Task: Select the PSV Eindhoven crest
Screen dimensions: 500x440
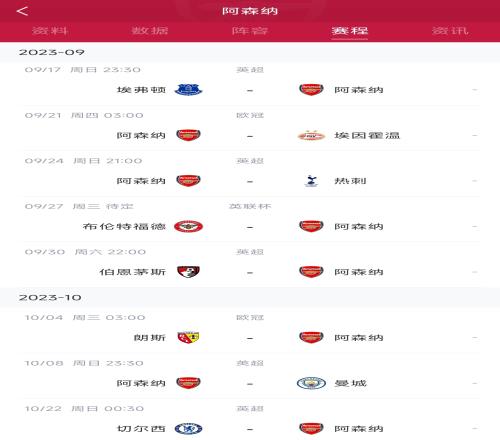Action: (x=311, y=136)
